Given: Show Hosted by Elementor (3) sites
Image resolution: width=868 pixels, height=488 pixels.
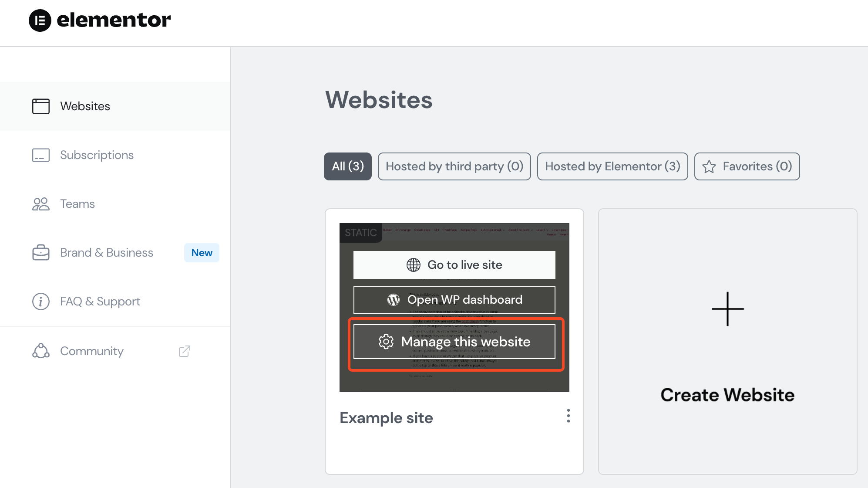Looking at the screenshot, I should (612, 166).
